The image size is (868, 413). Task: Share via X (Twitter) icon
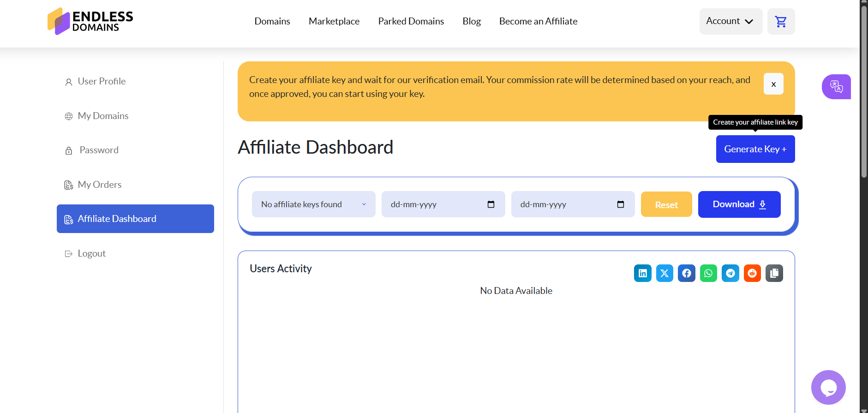664,273
